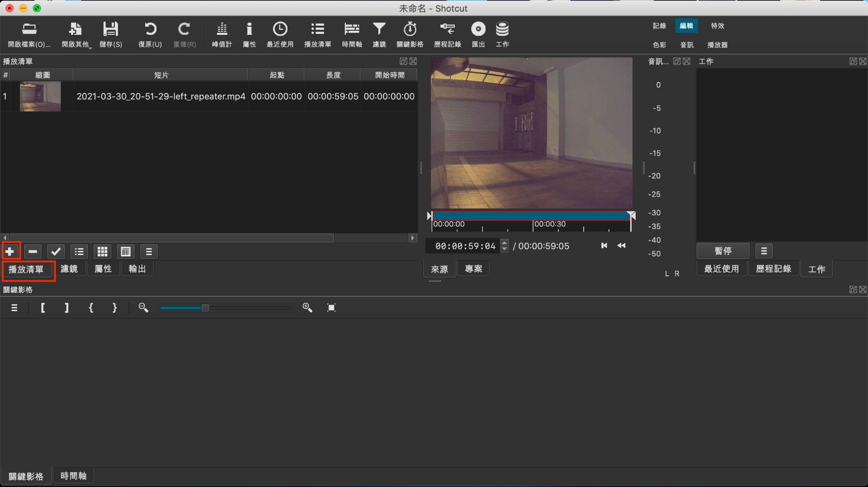The image size is (868, 487).
Task: Toggle the 峰值計 (Peak Meter) panel
Action: (222, 35)
